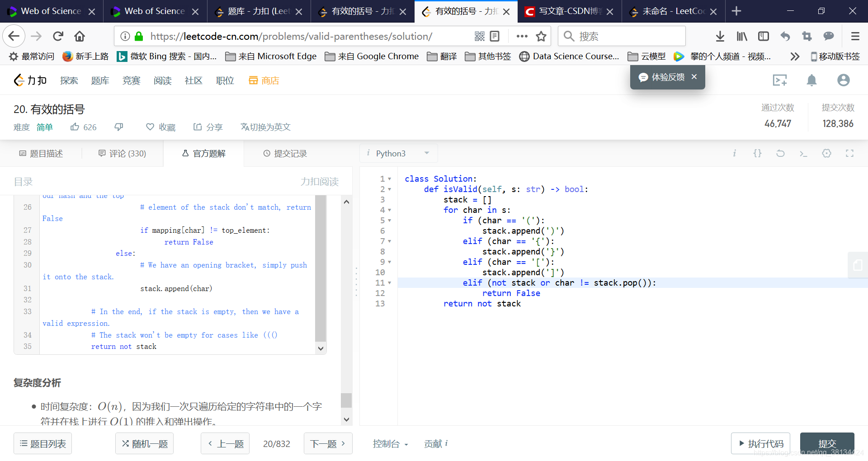Submit the solution with 提交
The width and height of the screenshot is (868, 461).
[x=827, y=443]
